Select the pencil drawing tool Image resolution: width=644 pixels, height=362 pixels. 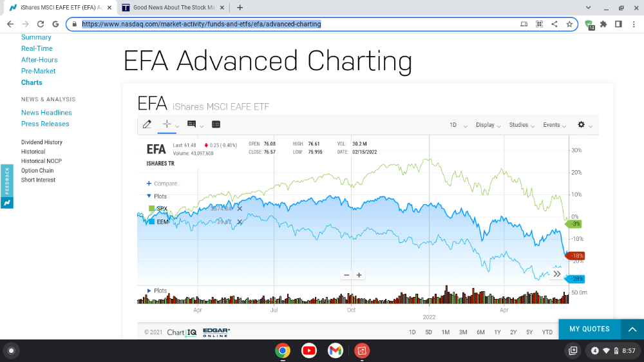coord(147,124)
